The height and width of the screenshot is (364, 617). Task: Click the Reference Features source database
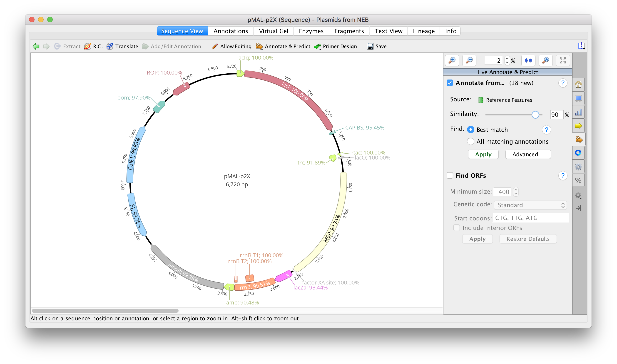coord(505,100)
